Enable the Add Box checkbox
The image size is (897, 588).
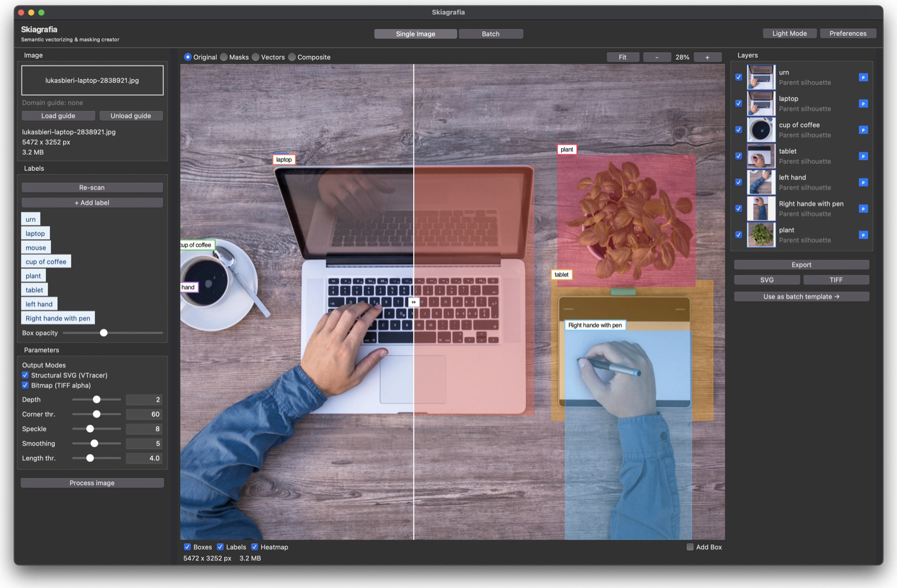(690, 547)
